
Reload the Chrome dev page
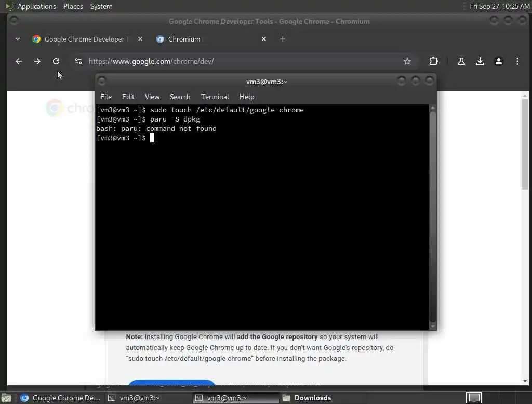click(x=56, y=61)
